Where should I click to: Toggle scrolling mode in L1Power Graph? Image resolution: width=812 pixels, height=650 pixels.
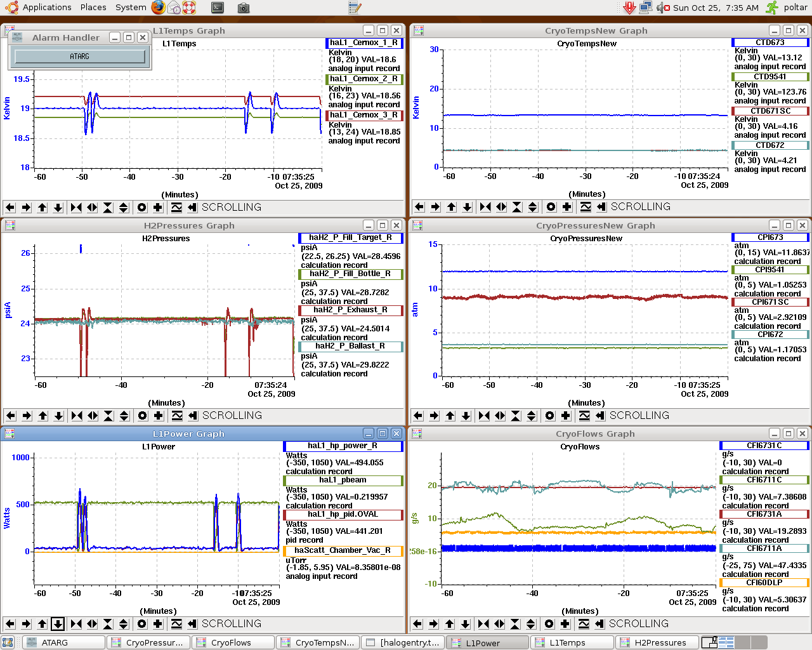coord(192,624)
